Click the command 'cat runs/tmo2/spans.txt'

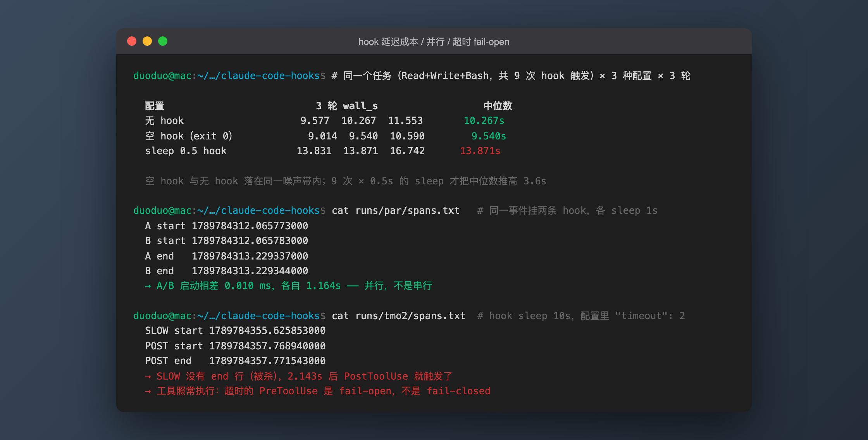point(398,316)
